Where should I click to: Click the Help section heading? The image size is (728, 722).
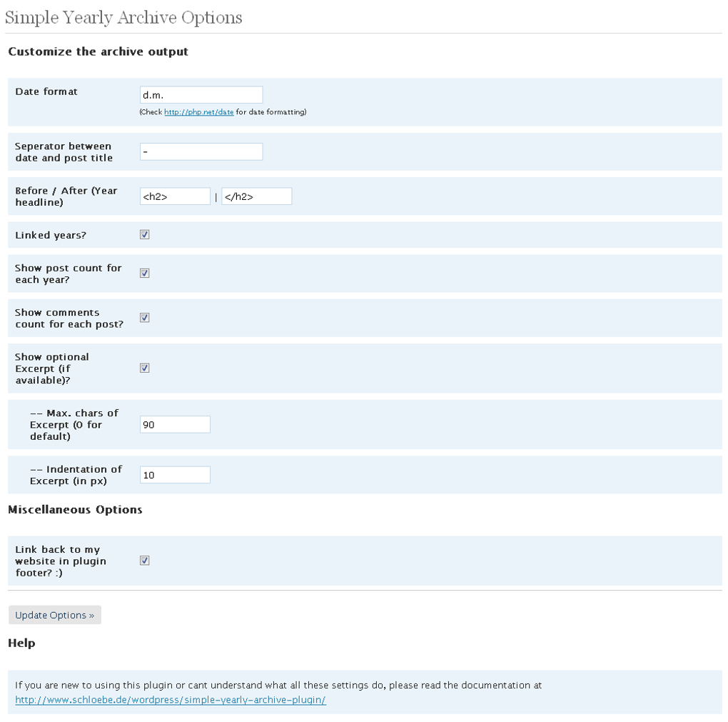pos(21,642)
